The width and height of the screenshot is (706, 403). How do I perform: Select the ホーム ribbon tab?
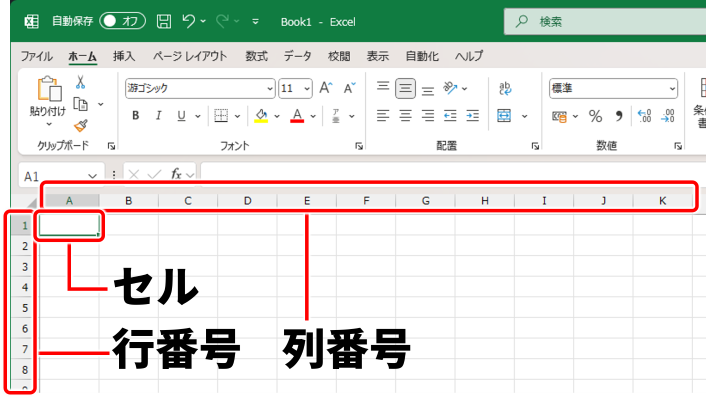[x=83, y=56]
